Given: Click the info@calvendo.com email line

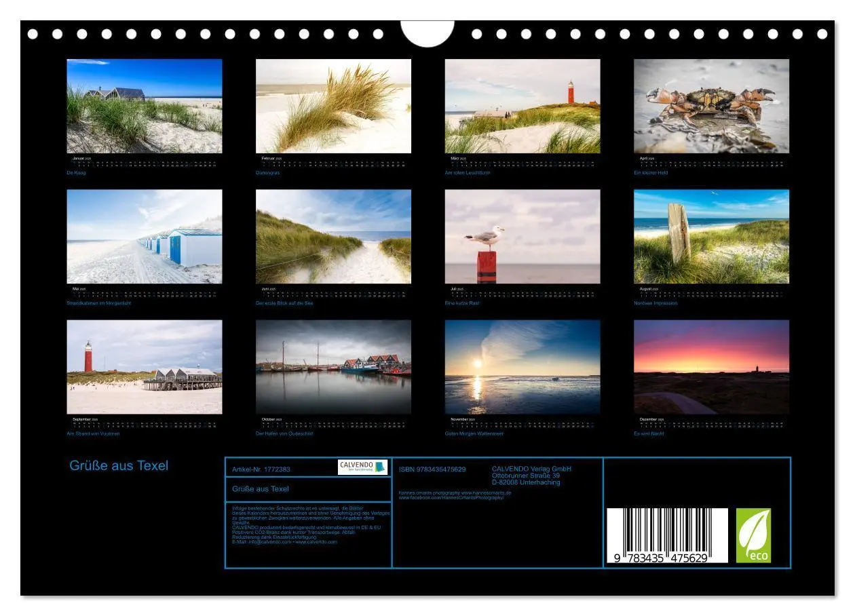Looking at the screenshot, I should click(284, 542).
